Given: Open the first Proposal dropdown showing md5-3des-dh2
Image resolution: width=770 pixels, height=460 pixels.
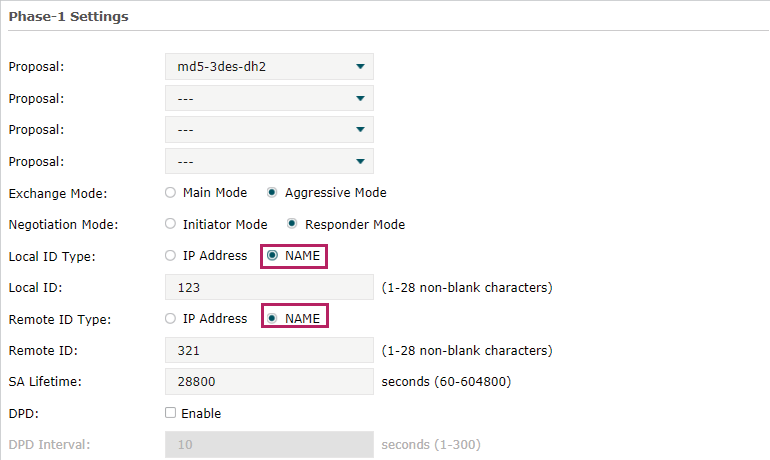Looking at the screenshot, I should 268,67.
